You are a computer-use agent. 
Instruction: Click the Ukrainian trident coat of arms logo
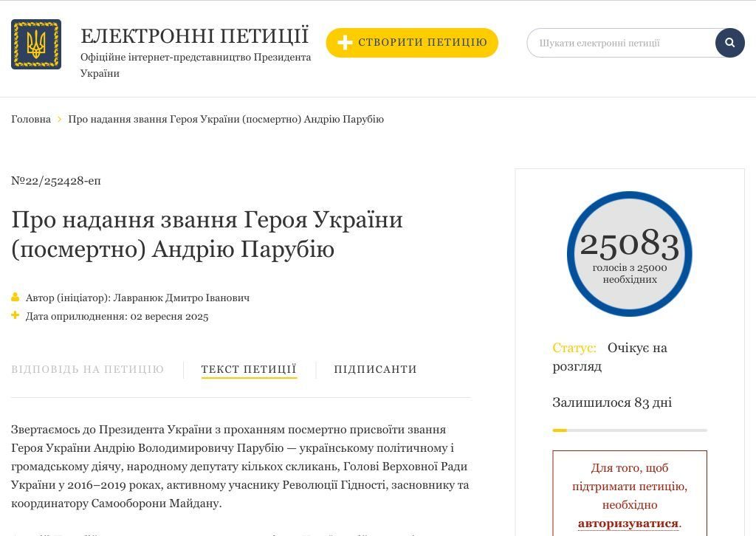pos(36,44)
